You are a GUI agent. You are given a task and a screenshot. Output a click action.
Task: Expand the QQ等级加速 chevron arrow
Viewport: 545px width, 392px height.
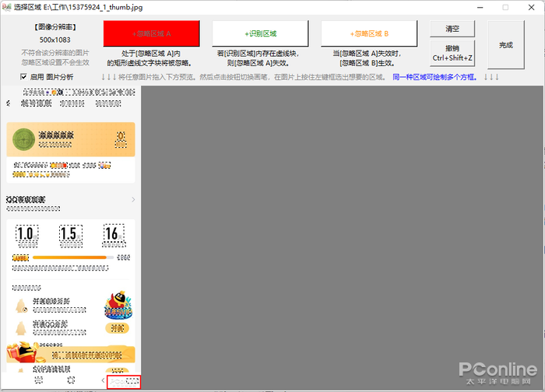(x=133, y=201)
